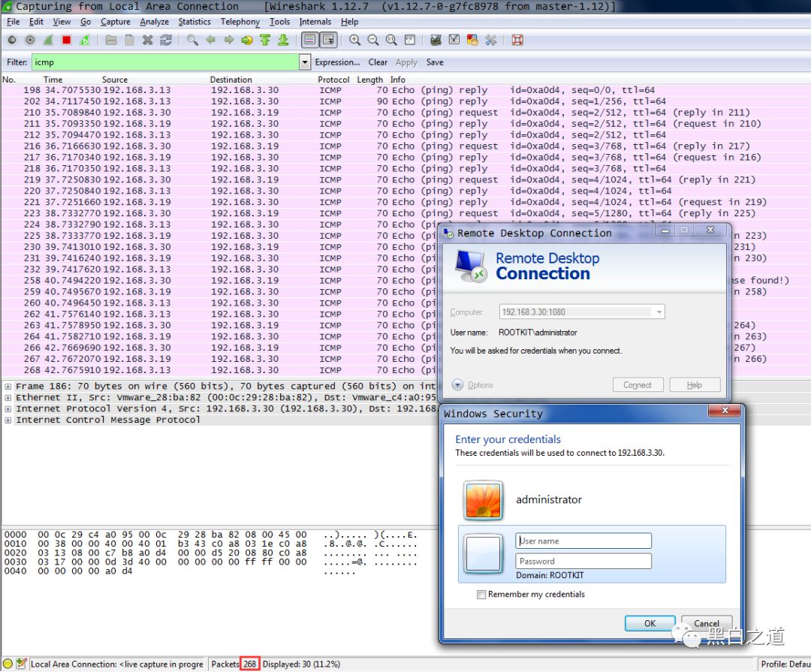Open the coloring rules editor icon
811x672 pixels.
click(472, 41)
